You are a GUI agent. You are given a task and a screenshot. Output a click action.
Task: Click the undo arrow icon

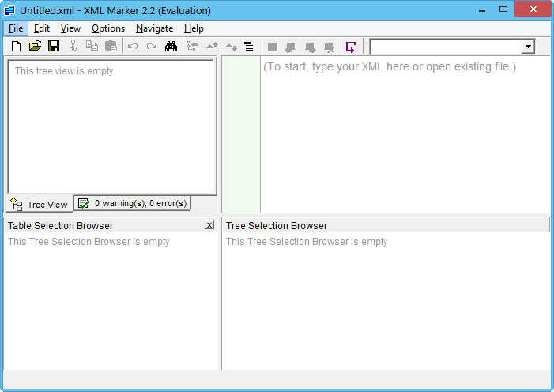133,47
